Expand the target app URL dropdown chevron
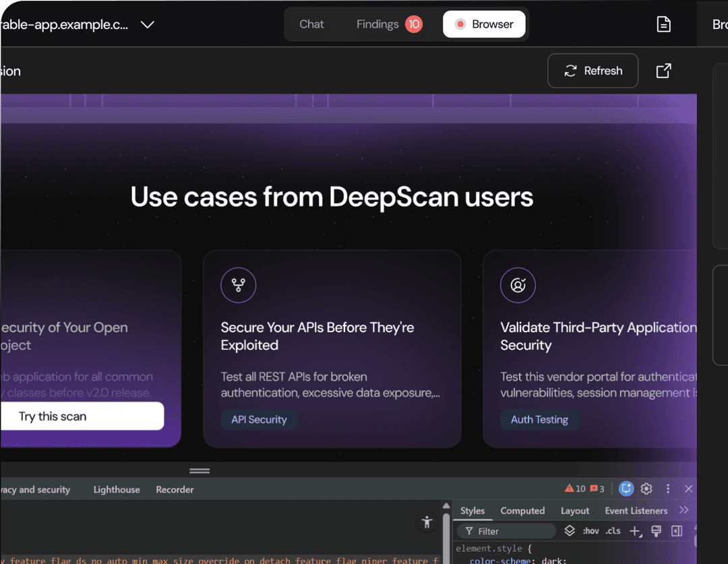 [148, 25]
